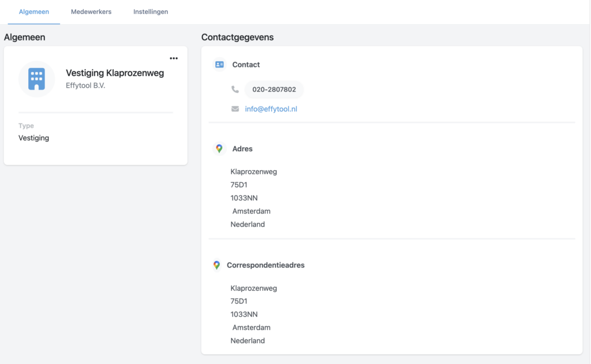
Task: Click the building logo in the Algemeen card
Action: tap(36, 78)
